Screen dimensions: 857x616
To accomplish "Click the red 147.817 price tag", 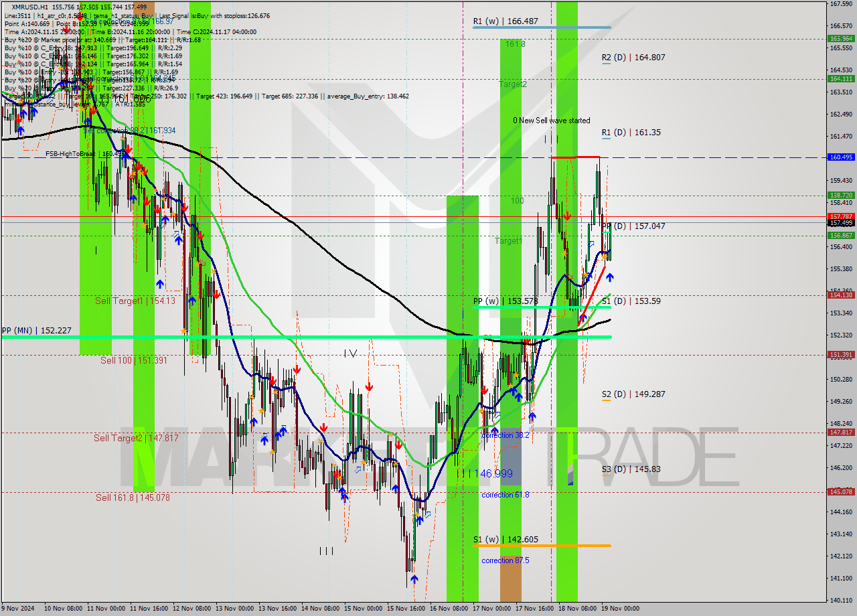I will [x=841, y=433].
